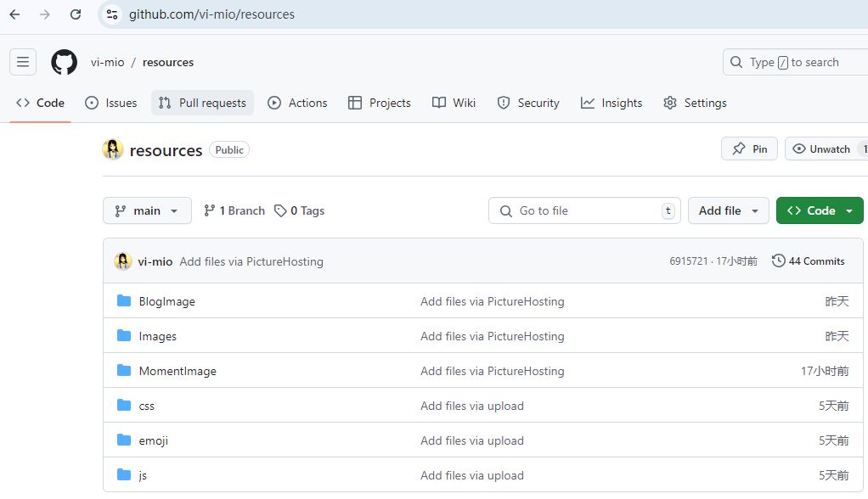Screen dimensions: 868x499
Task: Pin this repository with the Pin button
Action: point(750,149)
